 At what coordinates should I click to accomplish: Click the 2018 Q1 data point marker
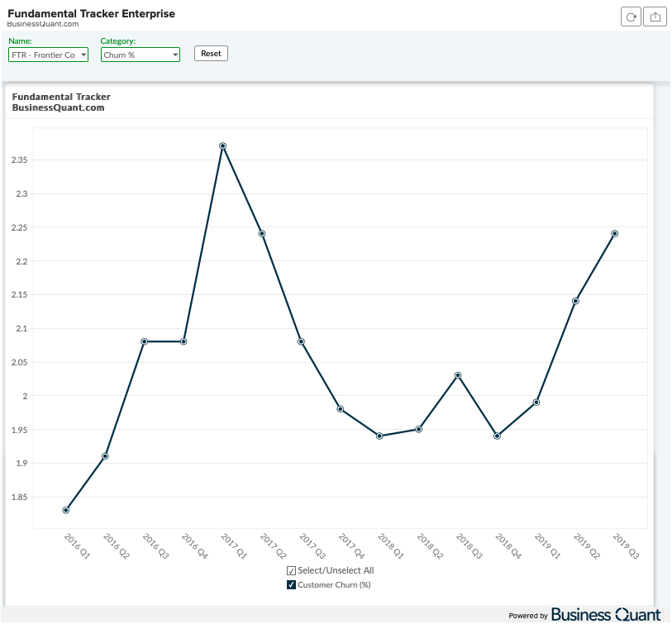pyautogui.click(x=379, y=436)
